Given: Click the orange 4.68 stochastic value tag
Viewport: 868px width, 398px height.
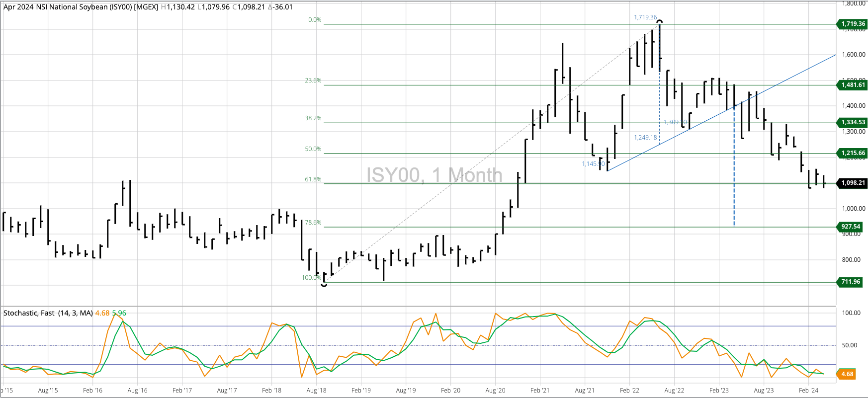Looking at the screenshot, I should (847, 374).
